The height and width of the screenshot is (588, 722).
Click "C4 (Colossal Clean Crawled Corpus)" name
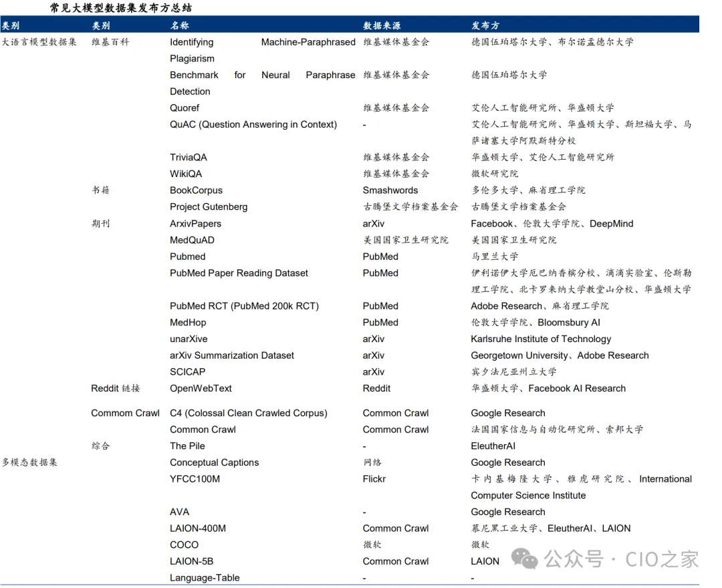[248, 413]
